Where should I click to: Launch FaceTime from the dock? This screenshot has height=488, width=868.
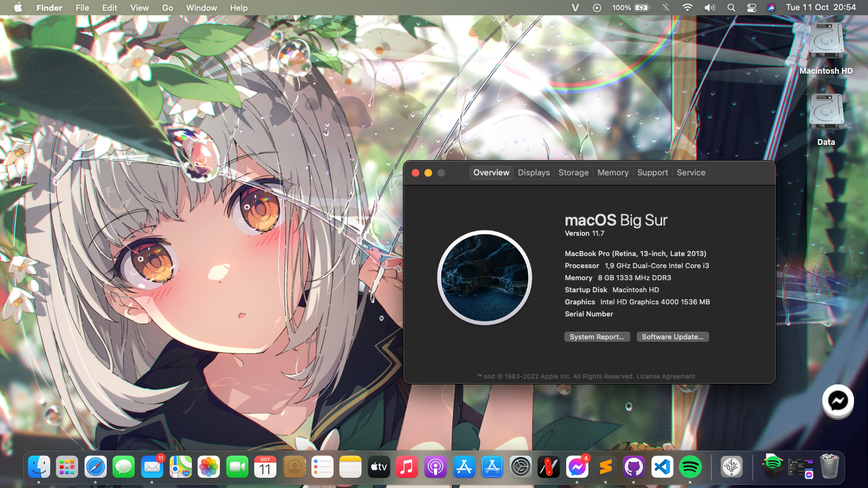[x=236, y=467]
